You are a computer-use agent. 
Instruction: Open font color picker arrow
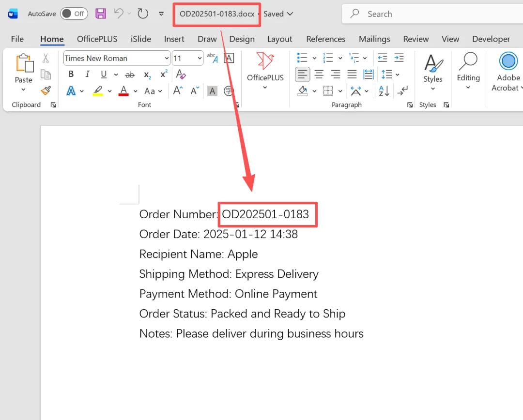tap(136, 91)
